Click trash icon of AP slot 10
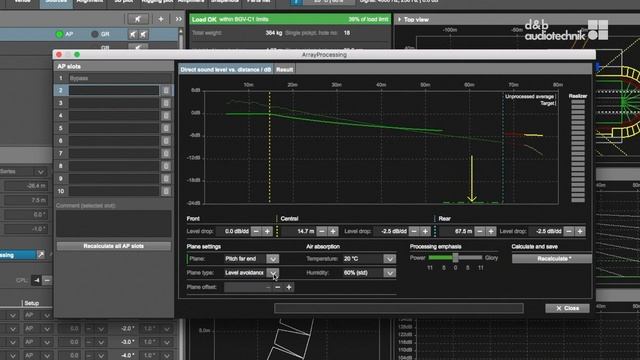This screenshot has height=360, width=640. 166,191
